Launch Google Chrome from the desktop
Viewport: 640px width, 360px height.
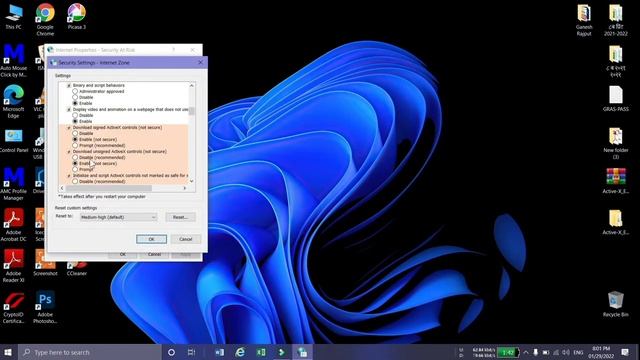(45, 20)
